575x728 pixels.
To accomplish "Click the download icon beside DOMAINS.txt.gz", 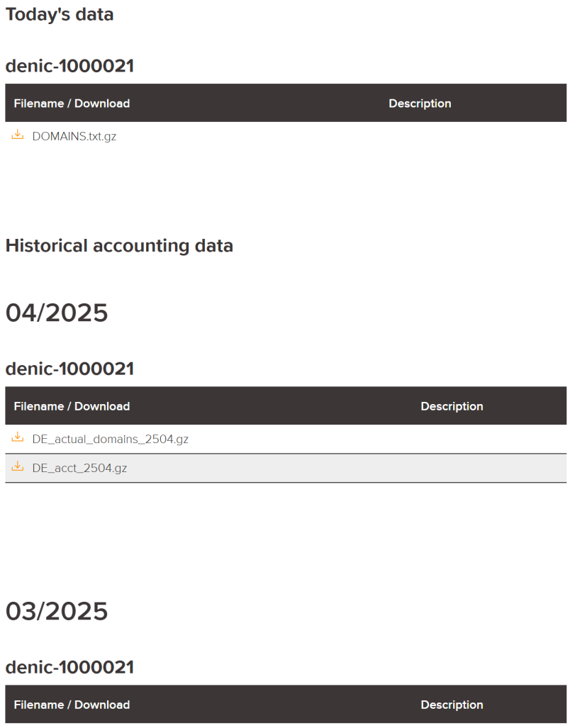I will (18, 135).
